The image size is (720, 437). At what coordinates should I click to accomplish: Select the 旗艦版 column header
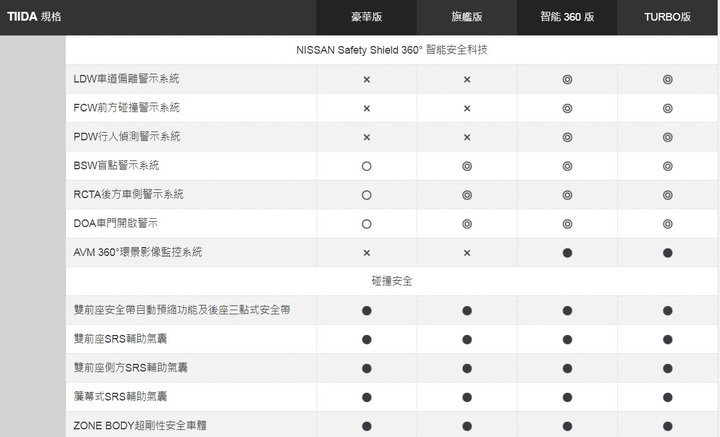click(467, 17)
